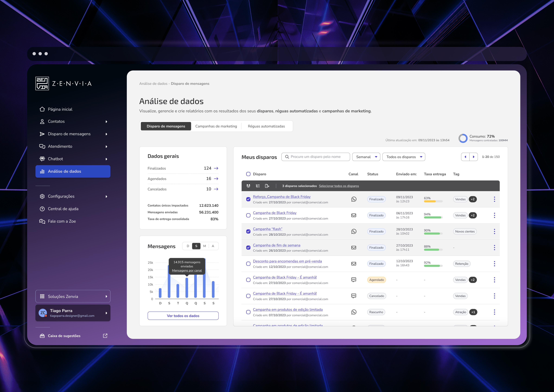Screen dimensions: 554x392
Task: Open the Todos os disparos filter dropdown
Action: click(404, 157)
